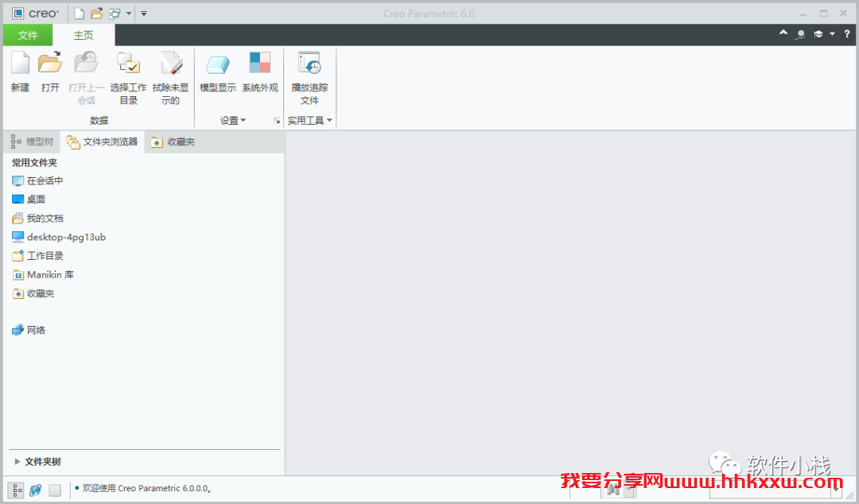Click open folder icon in quick access toolbar

tap(97, 14)
